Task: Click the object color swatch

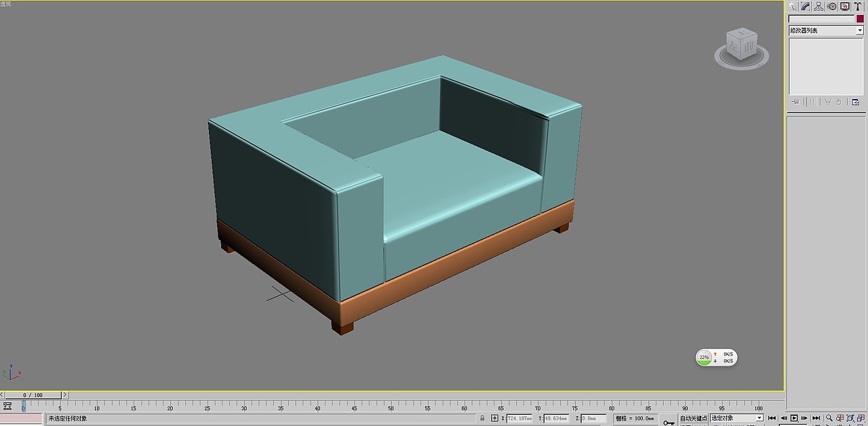Action: [860, 19]
